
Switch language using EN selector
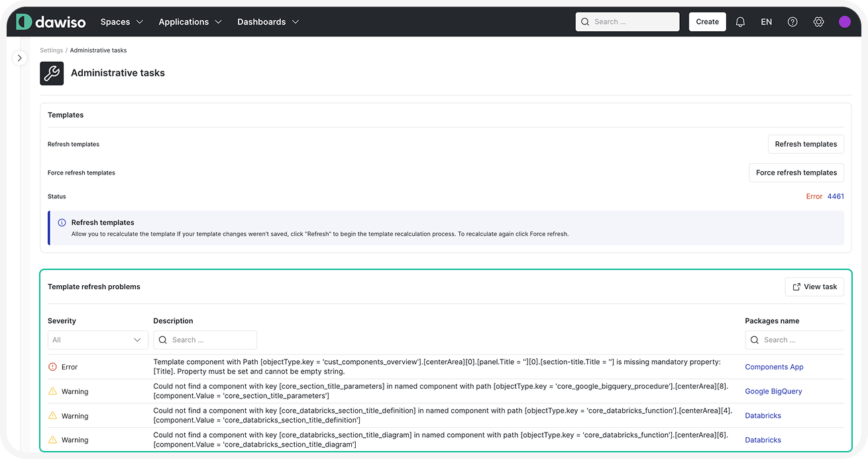[x=766, y=22]
